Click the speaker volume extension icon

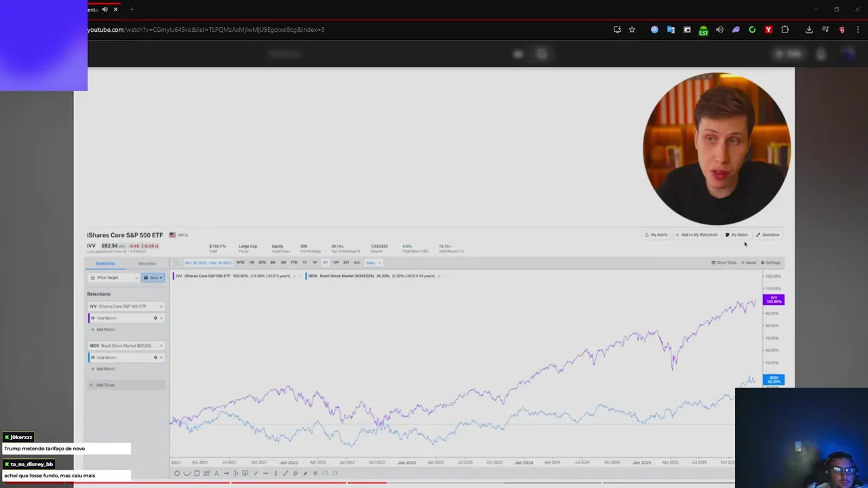(x=719, y=30)
